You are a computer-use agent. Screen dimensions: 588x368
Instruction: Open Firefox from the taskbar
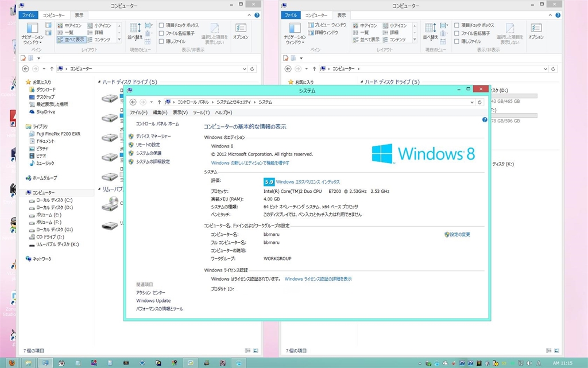pos(11,363)
